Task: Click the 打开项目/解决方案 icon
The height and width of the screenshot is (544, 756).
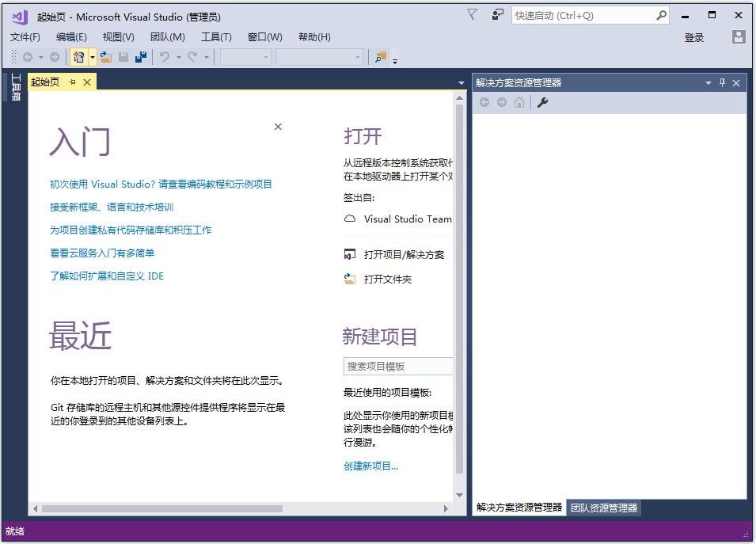Action: (x=350, y=254)
